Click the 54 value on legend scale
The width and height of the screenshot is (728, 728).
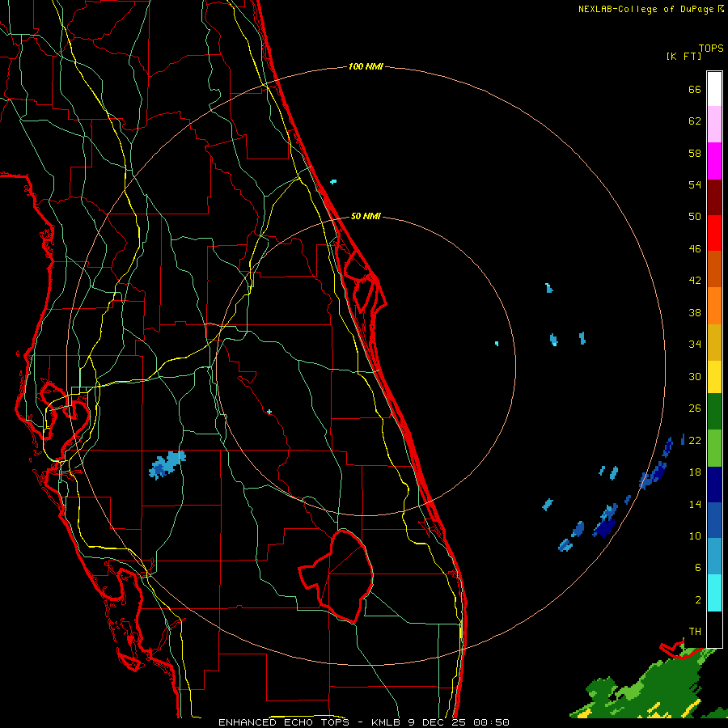pos(695,184)
